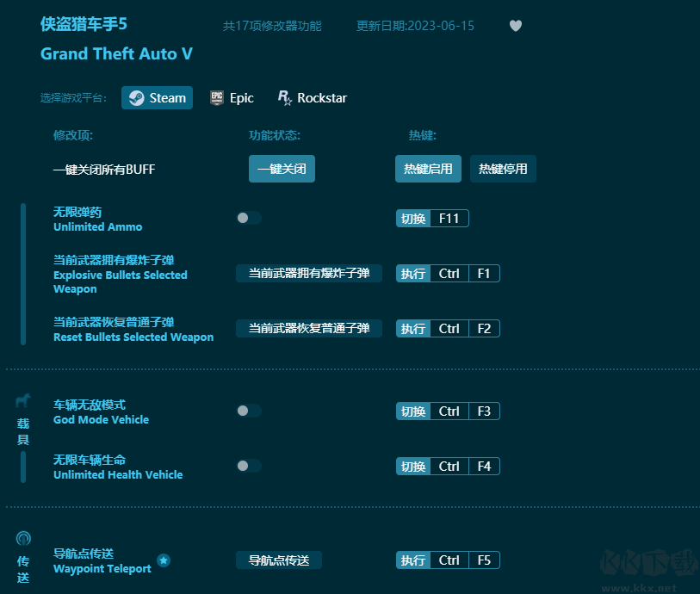Screen dimensions: 700x594
Task: Toggle Unlimited Health Vehicle switch
Action: [249, 466]
